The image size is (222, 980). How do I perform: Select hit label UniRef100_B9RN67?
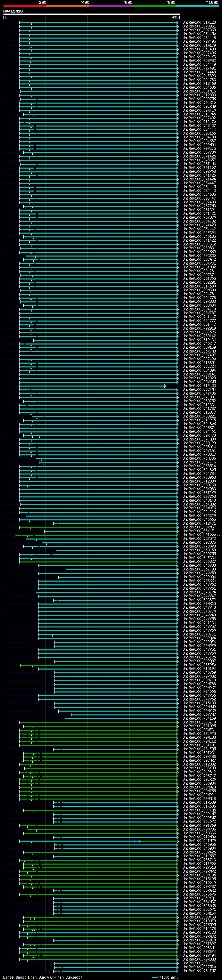pyautogui.click(x=199, y=527)
